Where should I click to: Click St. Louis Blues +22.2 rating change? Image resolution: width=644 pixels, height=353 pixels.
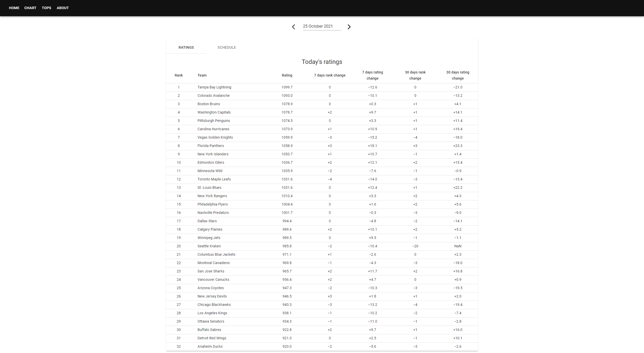(x=458, y=188)
